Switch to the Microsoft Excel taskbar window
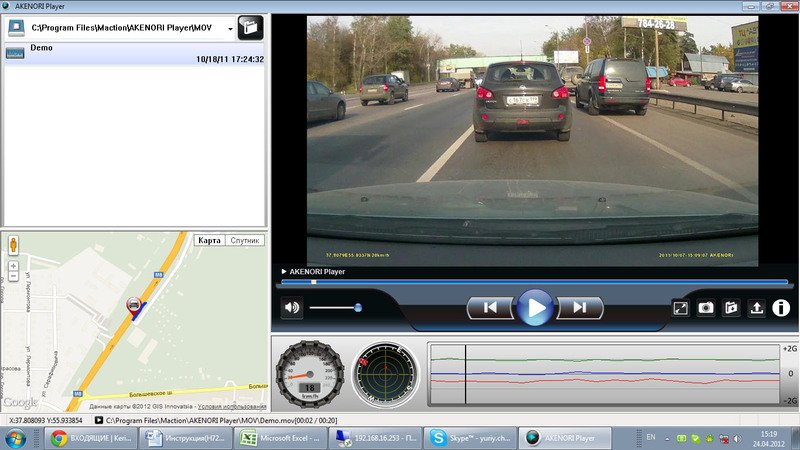This screenshot has height=450, width=800. tap(281, 438)
